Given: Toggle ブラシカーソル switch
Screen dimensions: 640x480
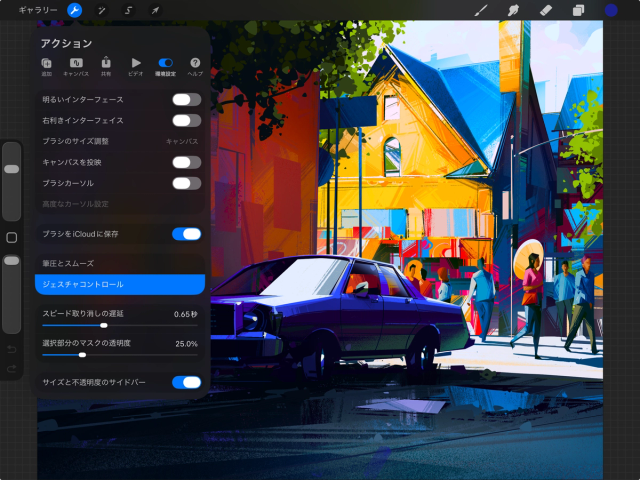Looking at the screenshot, I should coord(187,183).
